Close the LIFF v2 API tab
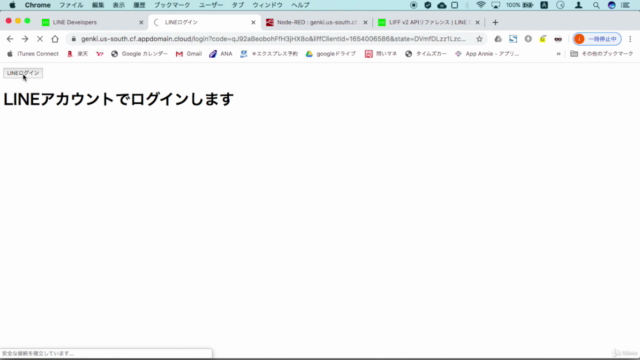The height and width of the screenshot is (360, 640). 477,22
